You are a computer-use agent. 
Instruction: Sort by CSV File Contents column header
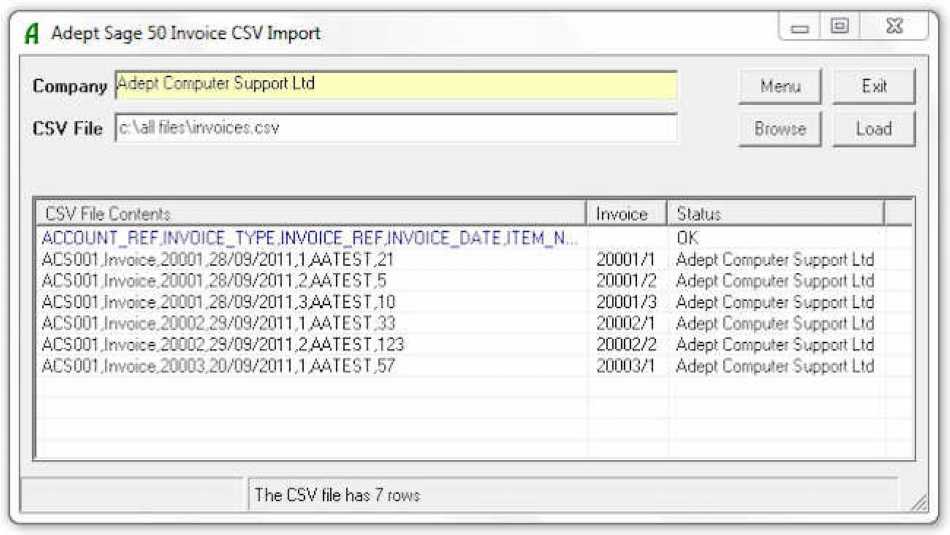[x=310, y=214]
